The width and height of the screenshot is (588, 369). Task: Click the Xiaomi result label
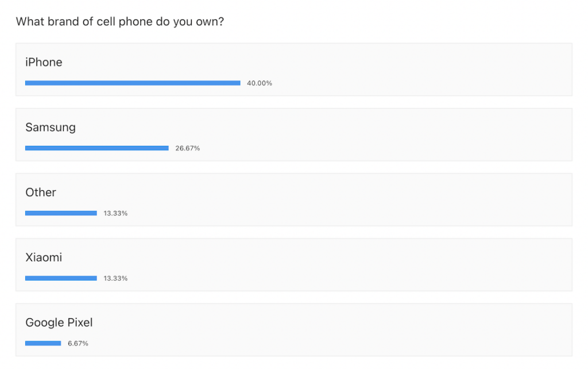coord(44,257)
